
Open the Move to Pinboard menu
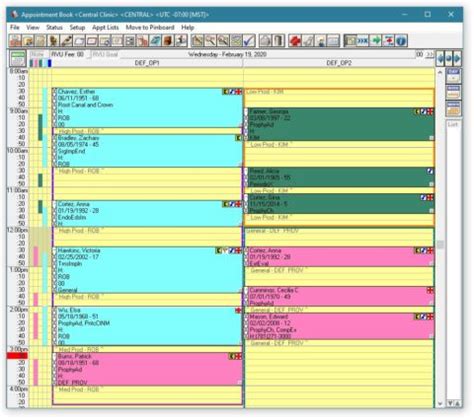(x=150, y=28)
